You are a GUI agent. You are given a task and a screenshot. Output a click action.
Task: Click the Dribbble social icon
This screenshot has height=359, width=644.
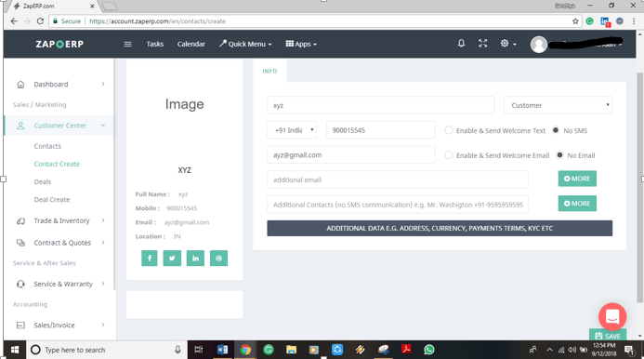pos(219,259)
